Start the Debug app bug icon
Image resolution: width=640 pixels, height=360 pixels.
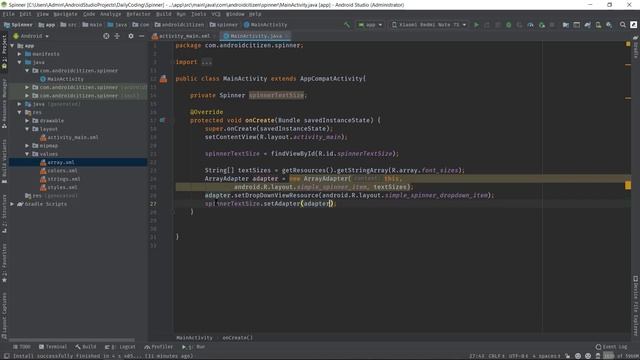coord(509,25)
